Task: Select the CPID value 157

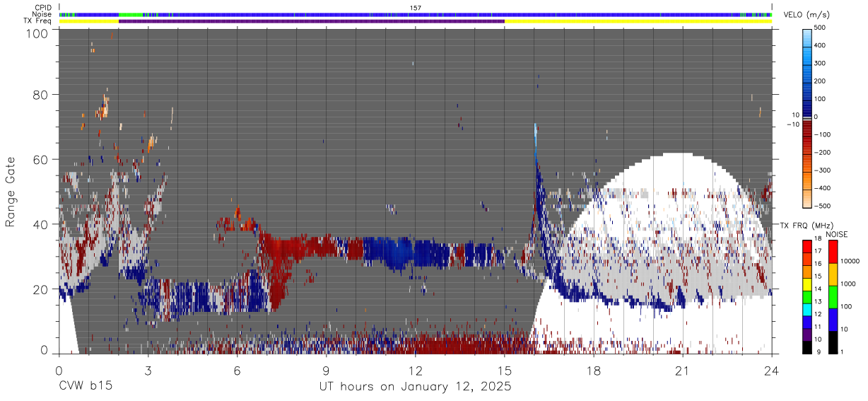Action: click(x=415, y=8)
